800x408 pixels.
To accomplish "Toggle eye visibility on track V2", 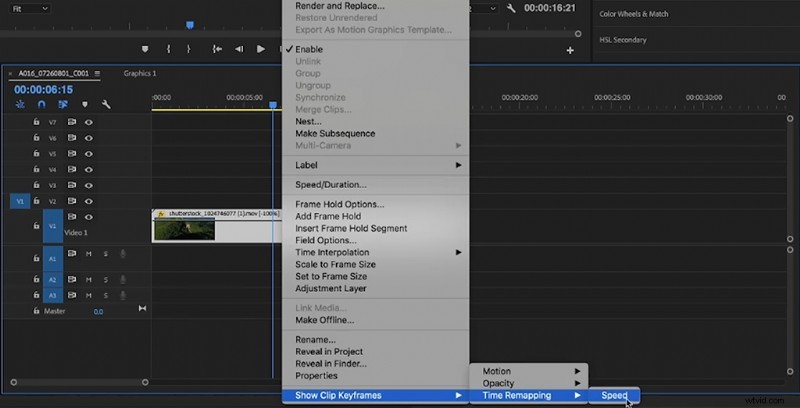I will coord(89,201).
